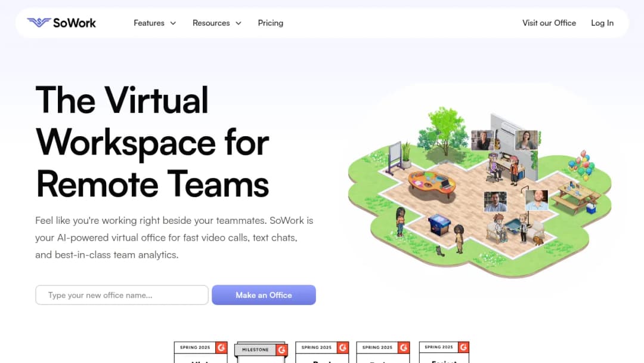Click the 'The Virtual Workspace for Remote Teams' headline

[x=153, y=142]
